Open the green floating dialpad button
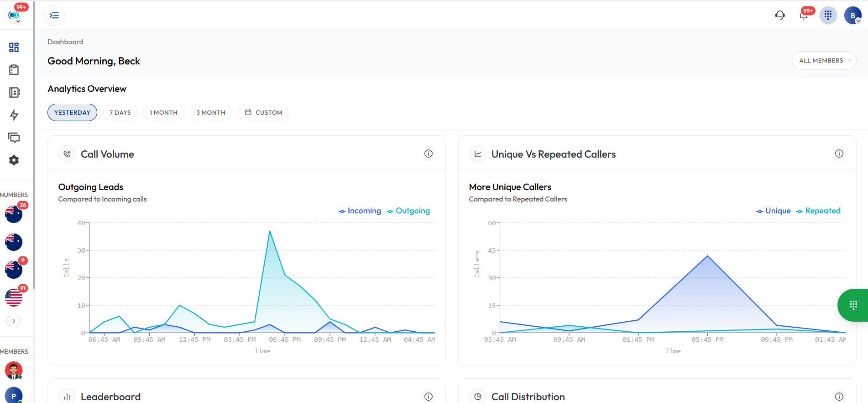 [x=853, y=305]
